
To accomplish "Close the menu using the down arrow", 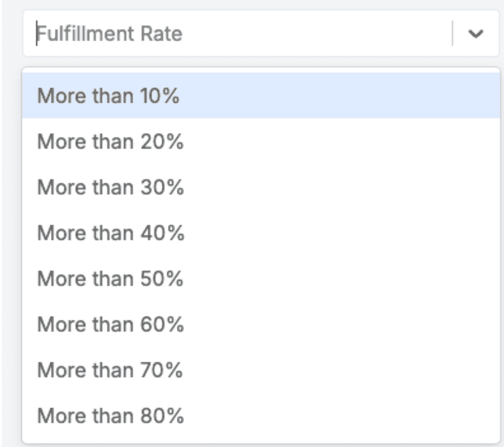I will 476,34.
